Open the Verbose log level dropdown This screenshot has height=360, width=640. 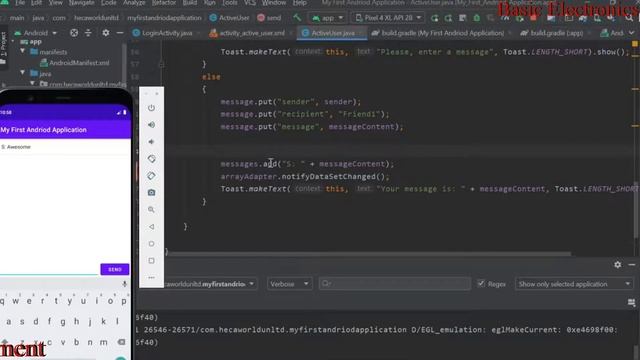(289, 284)
